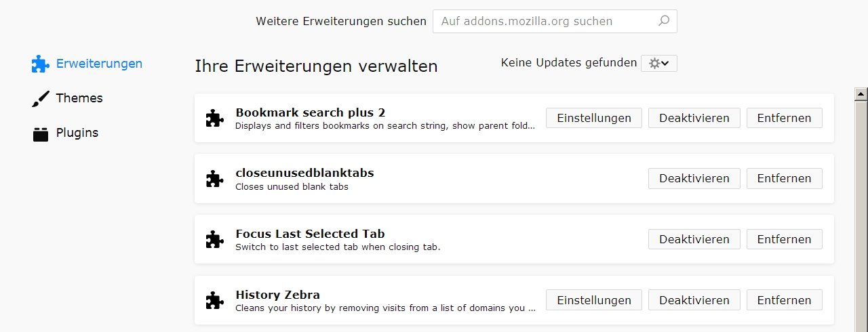Click History Zebra puzzle piece icon
Viewport: 868px width, 332px height.
(x=214, y=300)
